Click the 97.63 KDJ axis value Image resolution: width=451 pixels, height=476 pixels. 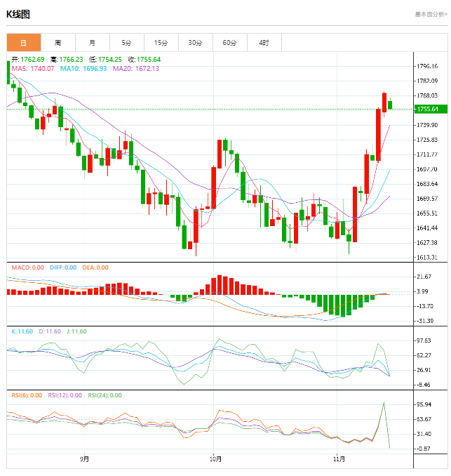click(x=424, y=341)
